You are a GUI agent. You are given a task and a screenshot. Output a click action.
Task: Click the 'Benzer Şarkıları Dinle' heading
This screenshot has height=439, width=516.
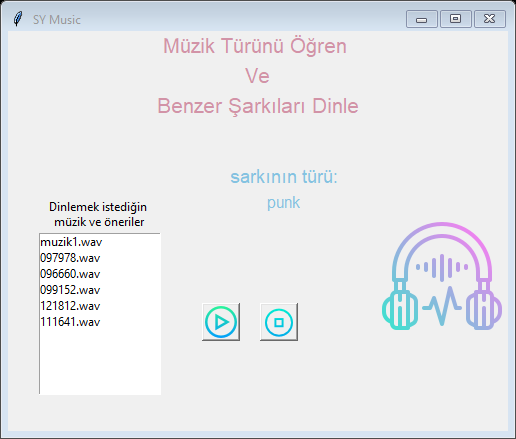click(258, 106)
